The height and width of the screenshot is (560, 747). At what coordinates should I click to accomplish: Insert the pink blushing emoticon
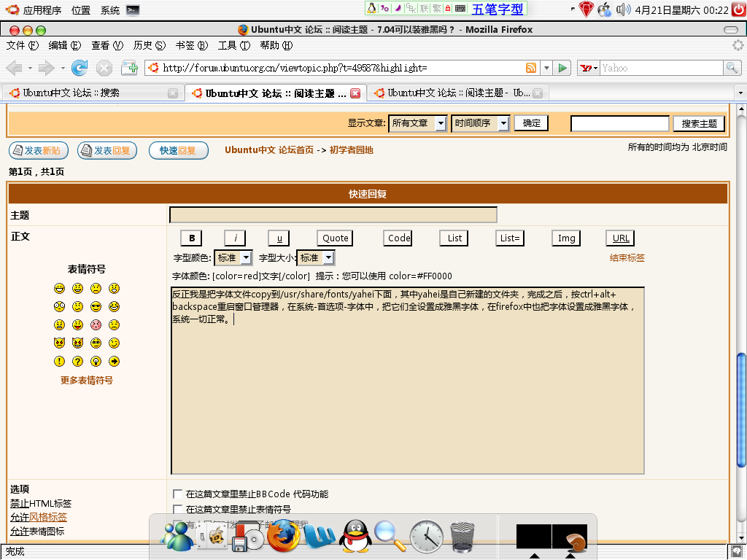(96, 324)
